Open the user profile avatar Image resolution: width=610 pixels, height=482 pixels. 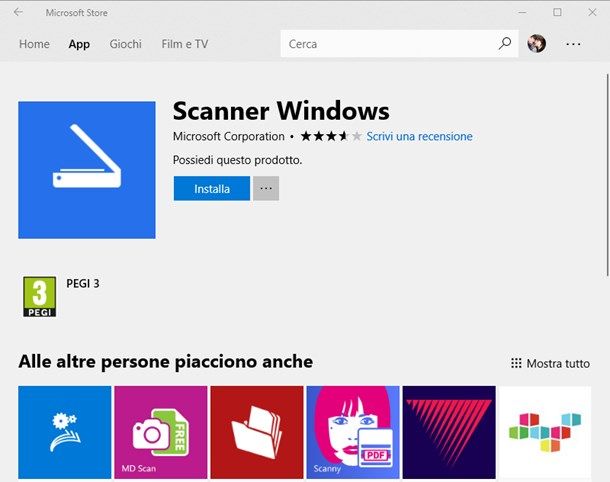(x=536, y=44)
